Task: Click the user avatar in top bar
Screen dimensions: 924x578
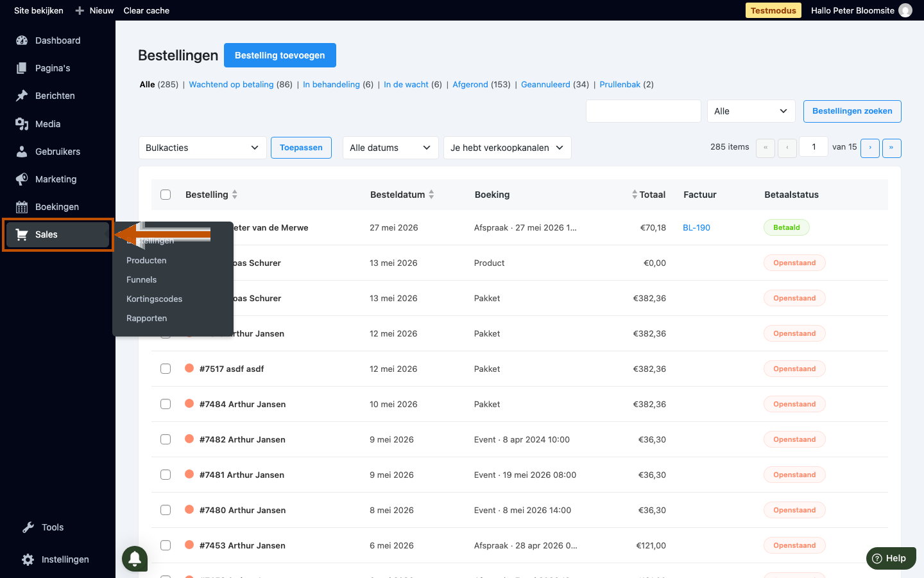Action: click(x=905, y=10)
